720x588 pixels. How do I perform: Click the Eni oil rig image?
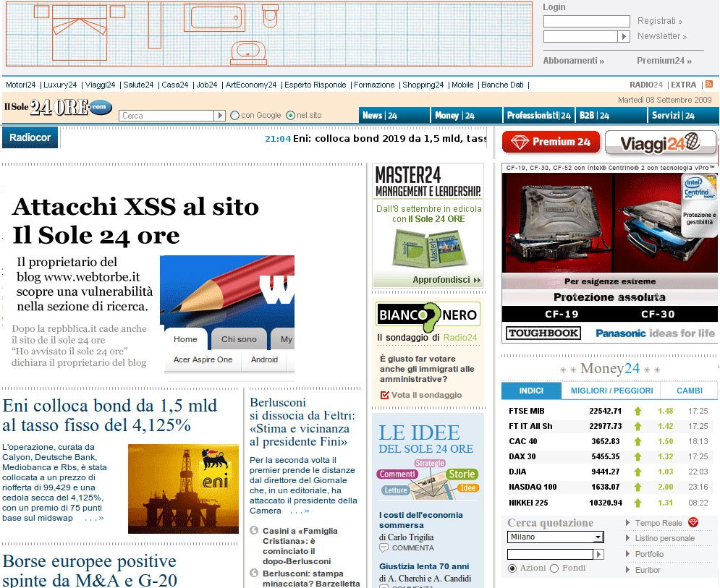[183, 488]
